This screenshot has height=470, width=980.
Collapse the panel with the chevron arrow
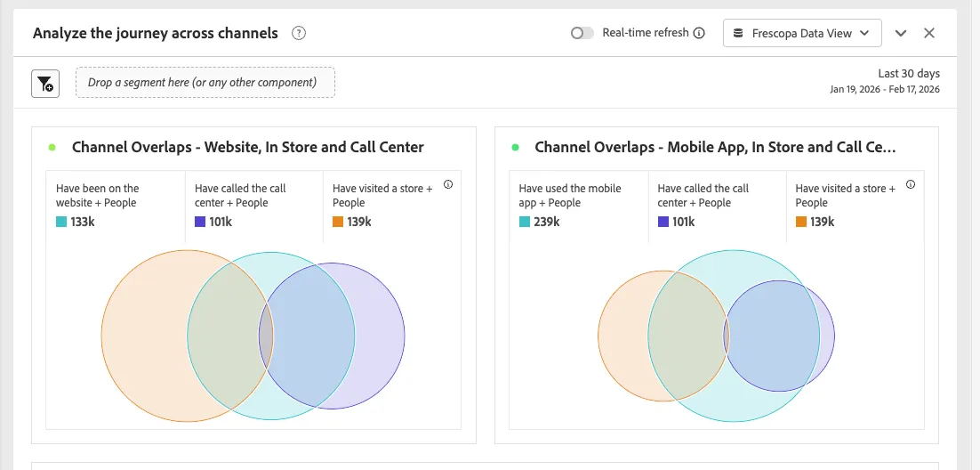coord(901,33)
